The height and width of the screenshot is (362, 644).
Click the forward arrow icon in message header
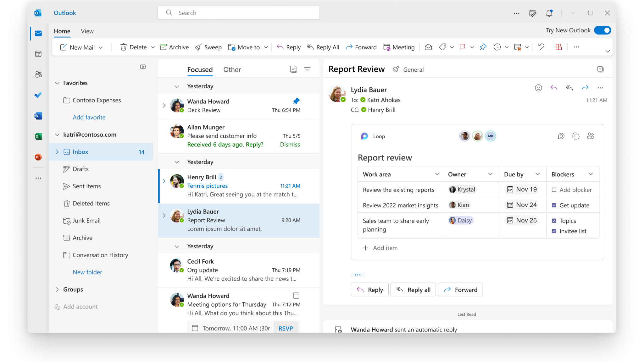585,88
